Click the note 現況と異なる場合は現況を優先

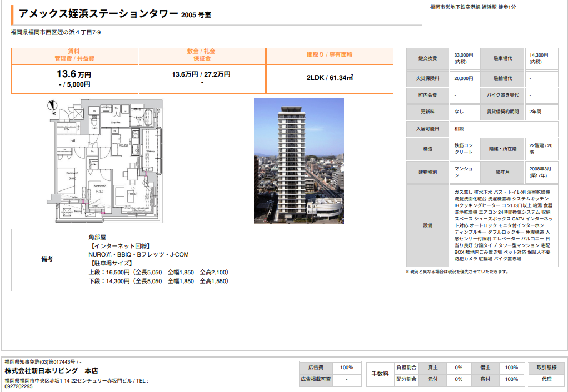click(457, 272)
